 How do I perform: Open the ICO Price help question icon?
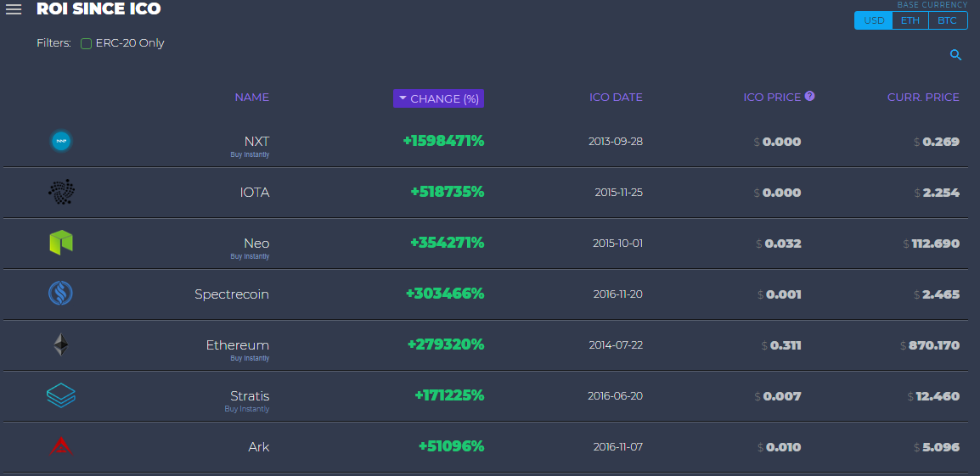(x=810, y=96)
